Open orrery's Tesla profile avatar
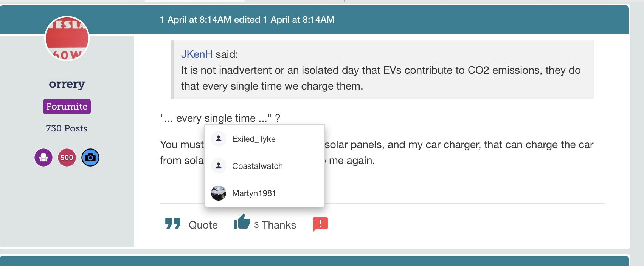Viewport: 644px width, 266px height. coord(67,39)
